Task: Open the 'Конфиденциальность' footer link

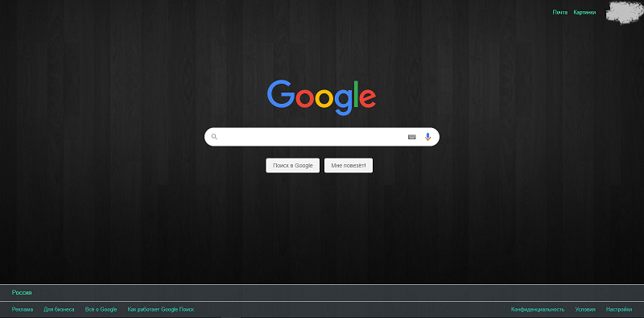Action: (x=538, y=309)
